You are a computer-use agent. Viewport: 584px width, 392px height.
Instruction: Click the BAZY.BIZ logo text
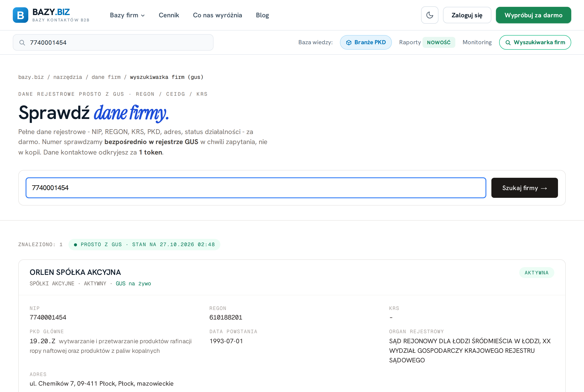(51, 12)
